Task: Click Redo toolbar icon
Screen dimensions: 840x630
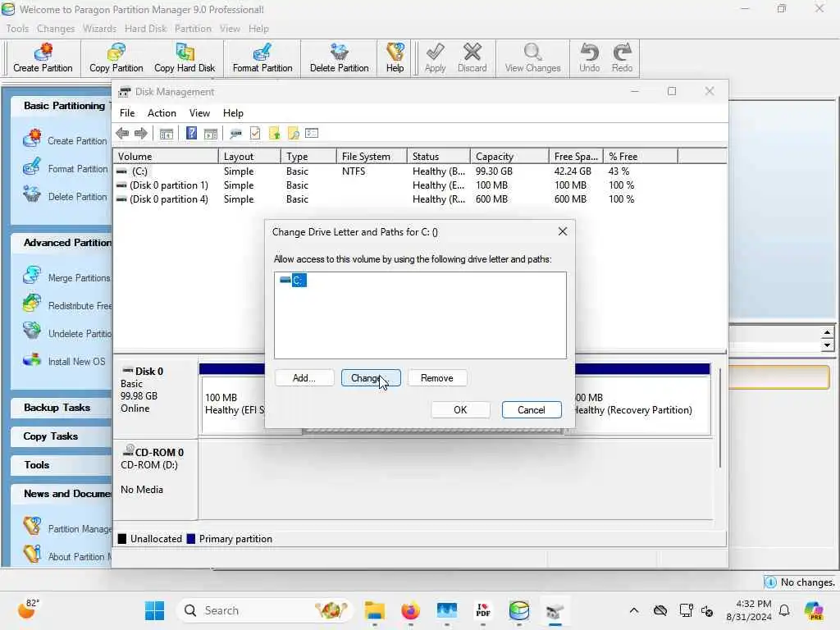Action: coord(622,58)
